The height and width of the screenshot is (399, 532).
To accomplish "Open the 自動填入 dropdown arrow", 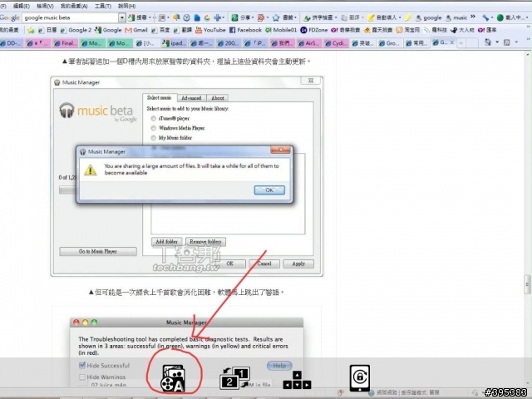I will [399, 17].
